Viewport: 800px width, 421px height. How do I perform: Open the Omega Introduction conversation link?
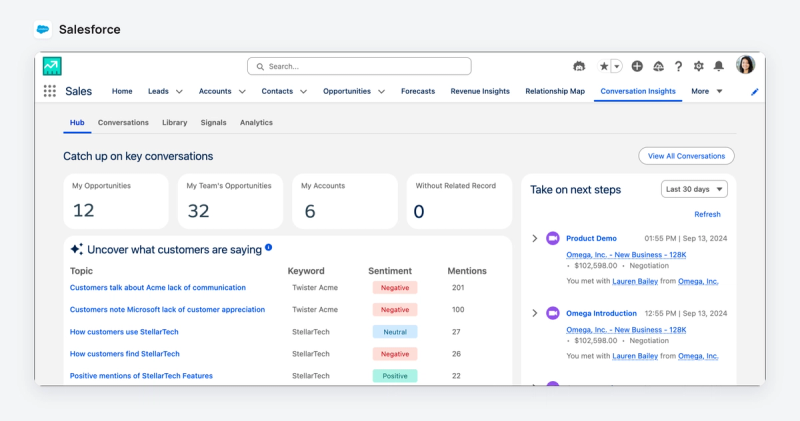601,313
